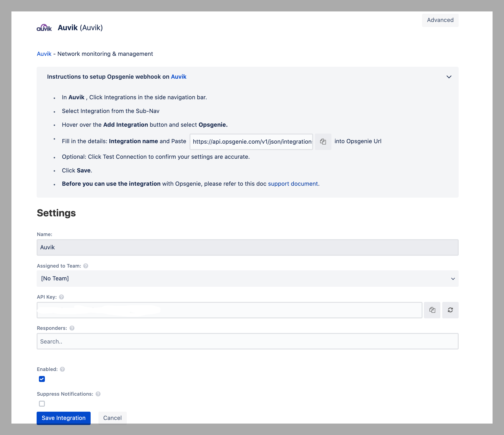Collapse the setup instructions panel
Viewport: 504px width, 435px height.
click(449, 77)
